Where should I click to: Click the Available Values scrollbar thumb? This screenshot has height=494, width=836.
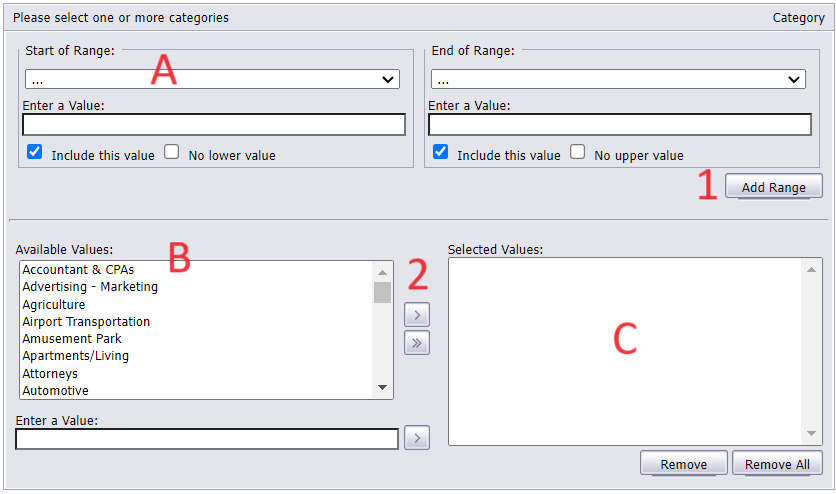(382, 293)
